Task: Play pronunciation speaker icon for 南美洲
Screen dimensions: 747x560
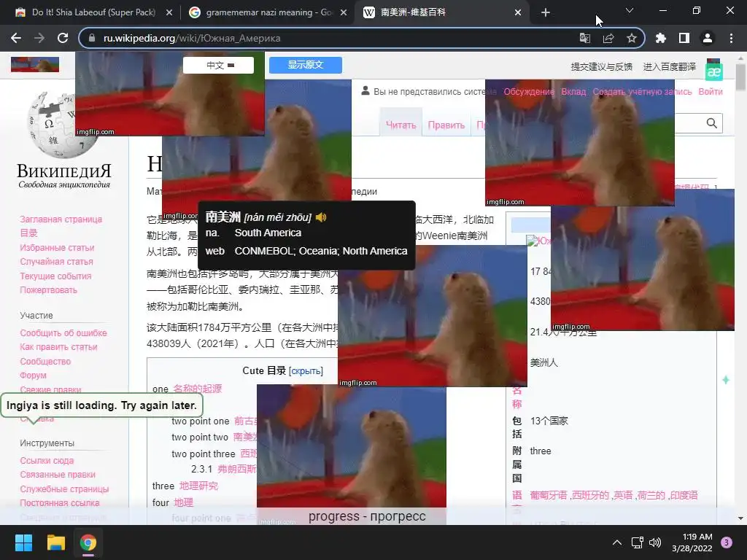Action: (321, 217)
